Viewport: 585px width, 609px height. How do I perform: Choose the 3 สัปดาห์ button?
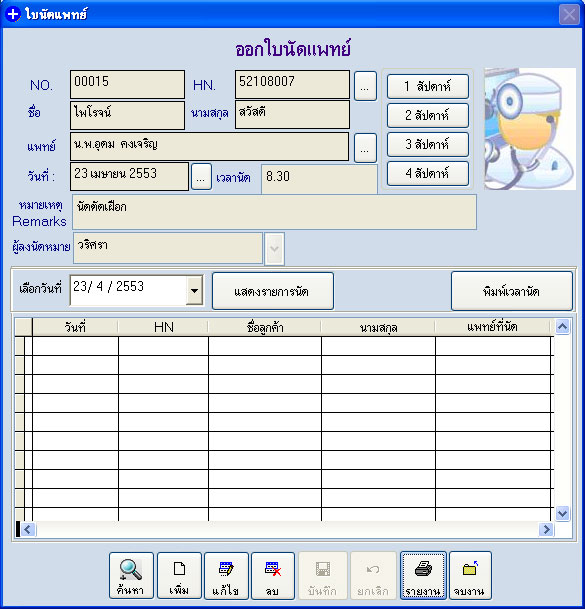pyautogui.click(x=428, y=144)
